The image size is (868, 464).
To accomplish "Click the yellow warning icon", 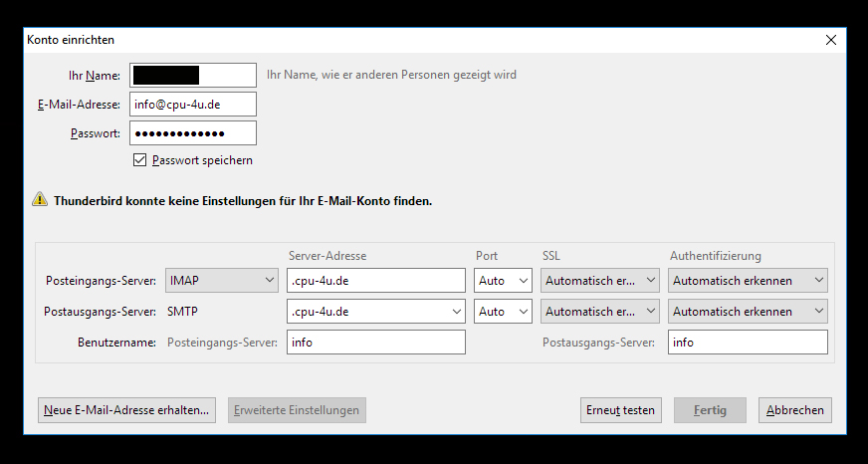I will point(40,199).
